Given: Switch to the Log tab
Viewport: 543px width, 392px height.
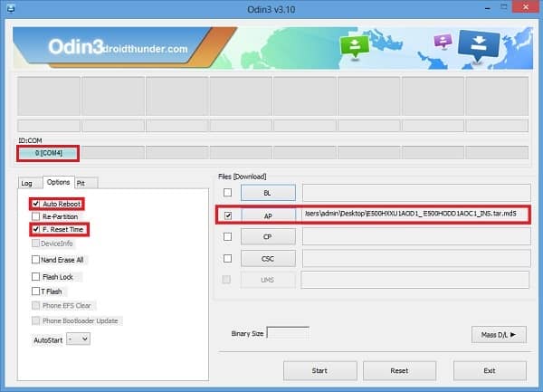Looking at the screenshot, I should [x=27, y=183].
